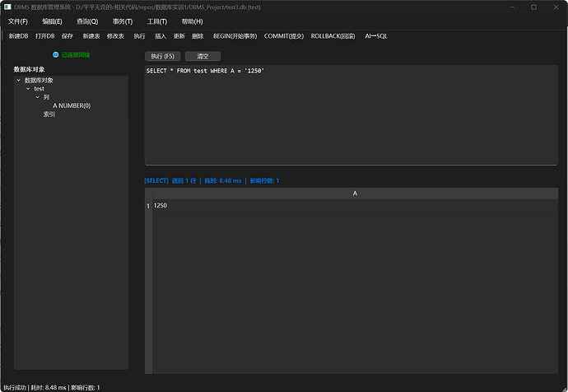This screenshot has width=568, height=392.
Task: Close the DBMS window
Action: pos(556,7)
